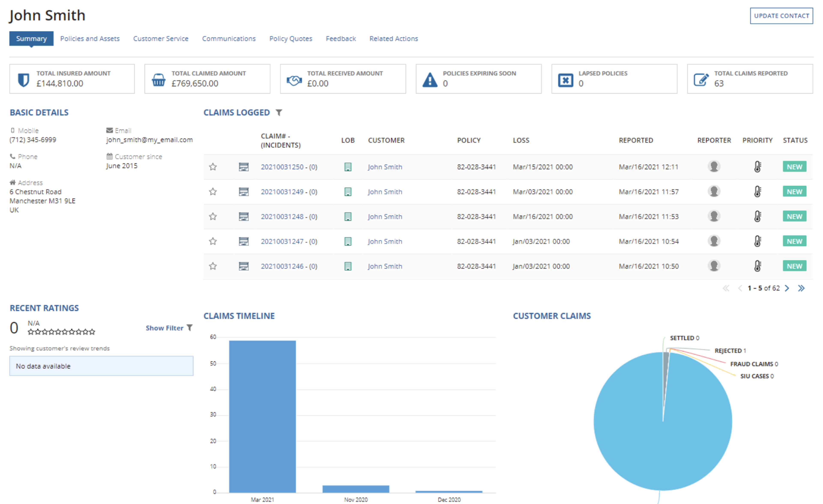Open claim link 20210031246
Image resolution: width=823 pixels, height=504 pixels.
click(282, 266)
